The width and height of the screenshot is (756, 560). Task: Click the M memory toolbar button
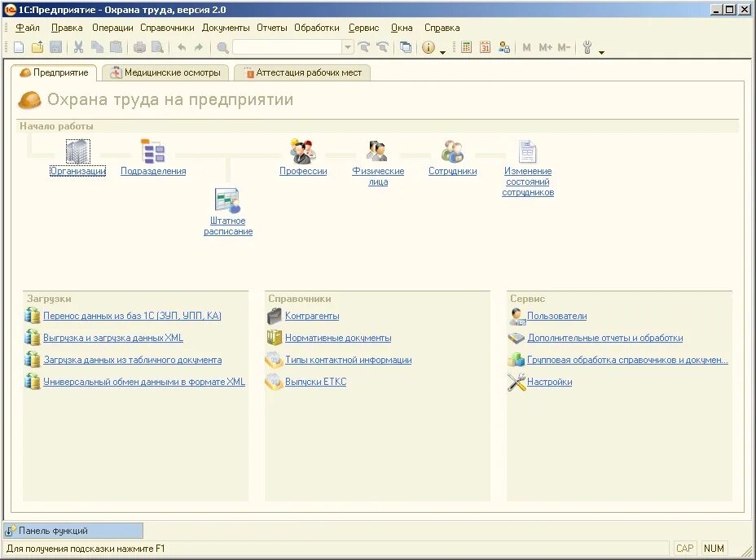[526, 47]
